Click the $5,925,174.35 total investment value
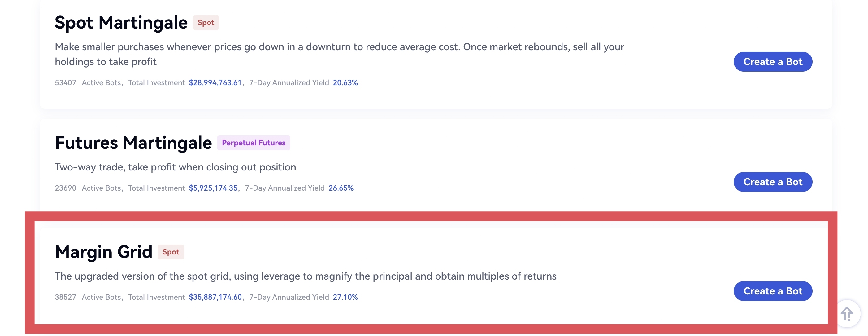 [213, 188]
